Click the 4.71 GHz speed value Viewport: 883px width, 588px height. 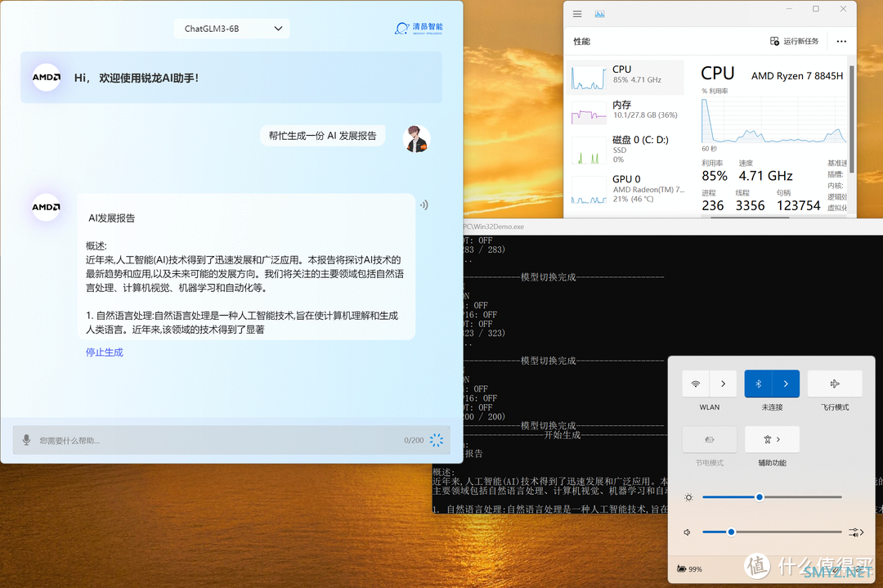(x=765, y=176)
